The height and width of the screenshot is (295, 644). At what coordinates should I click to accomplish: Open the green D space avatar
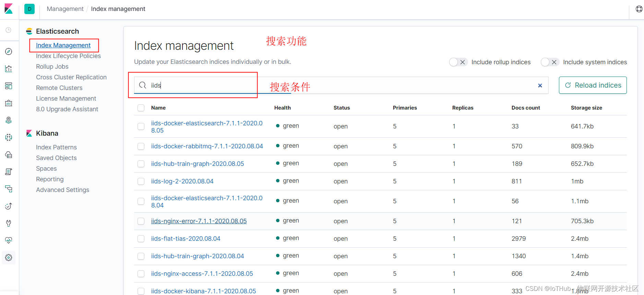tap(29, 9)
